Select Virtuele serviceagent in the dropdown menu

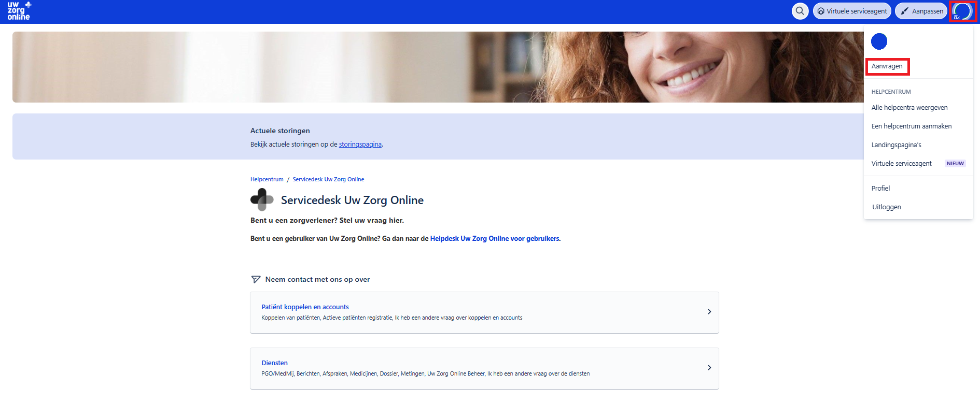(x=901, y=164)
